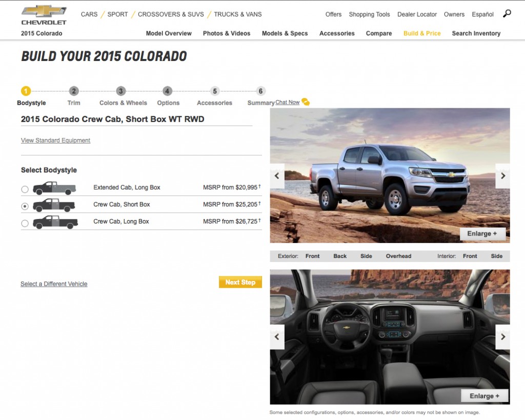Go back on interior image with left arrow

click(277, 337)
